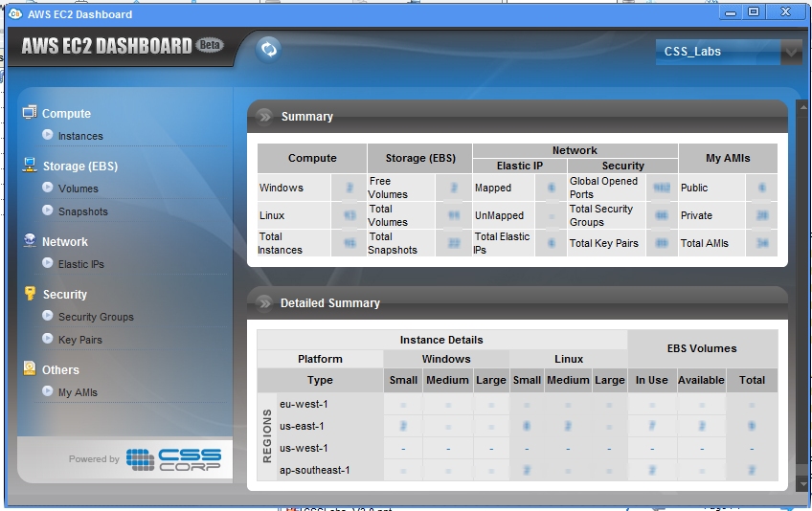Image resolution: width=812 pixels, height=511 pixels.
Task: Click the Others icon in the sidebar
Action: pos(30,368)
